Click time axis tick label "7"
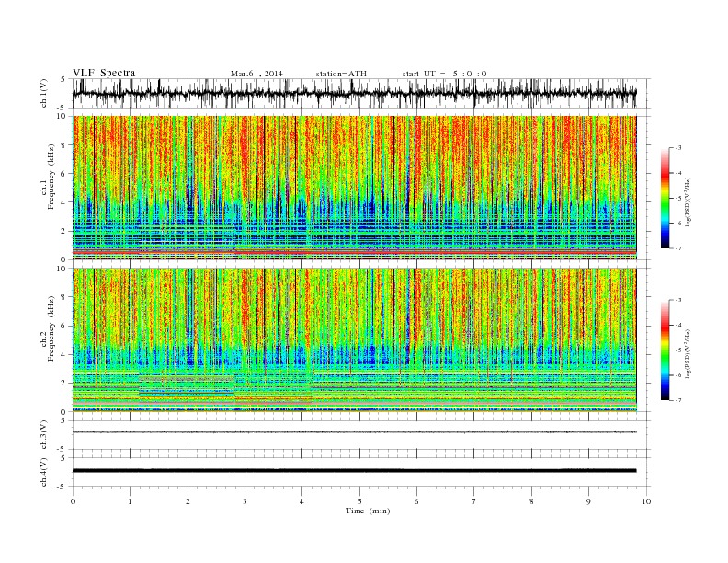Image resolution: width=728 pixels, height=563 pixels. [x=474, y=501]
